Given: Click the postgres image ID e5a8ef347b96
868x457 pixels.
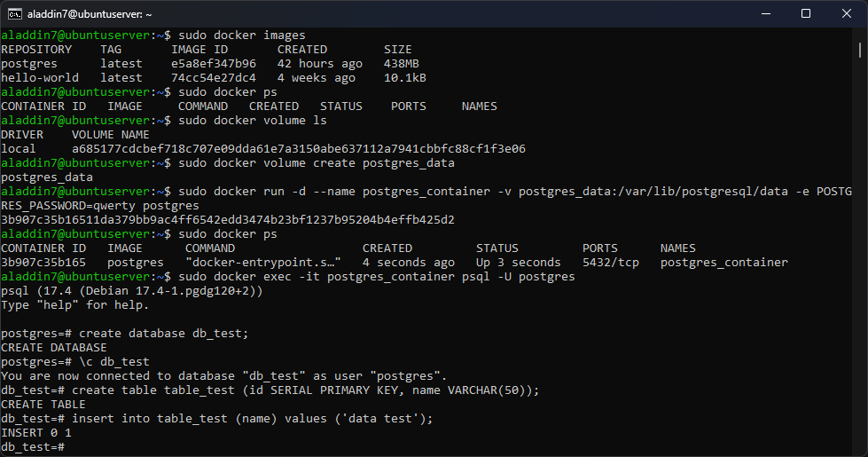Looking at the screenshot, I should [214, 64].
